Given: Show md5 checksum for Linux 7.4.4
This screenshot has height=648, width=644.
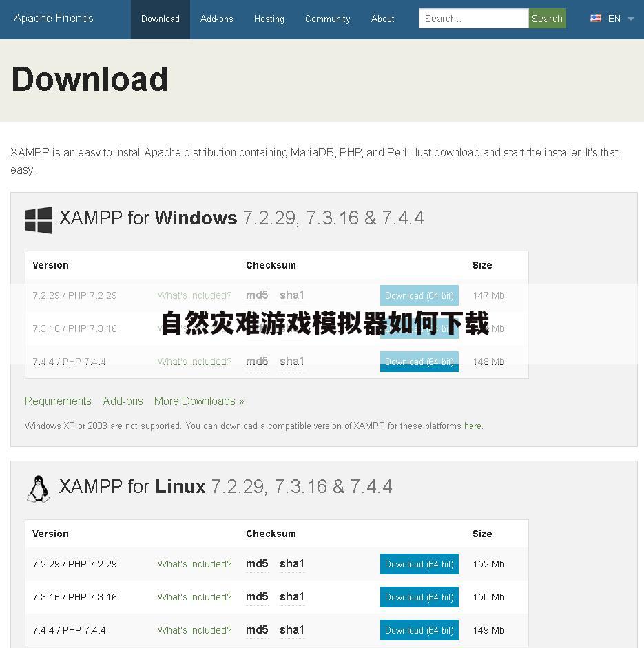Looking at the screenshot, I should 257,630.
